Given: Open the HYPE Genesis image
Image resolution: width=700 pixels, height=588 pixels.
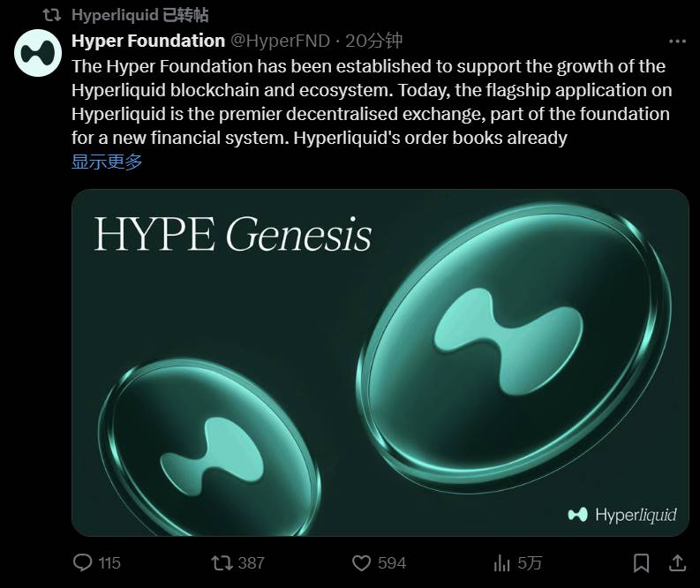Looking at the screenshot, I should 380,362.
